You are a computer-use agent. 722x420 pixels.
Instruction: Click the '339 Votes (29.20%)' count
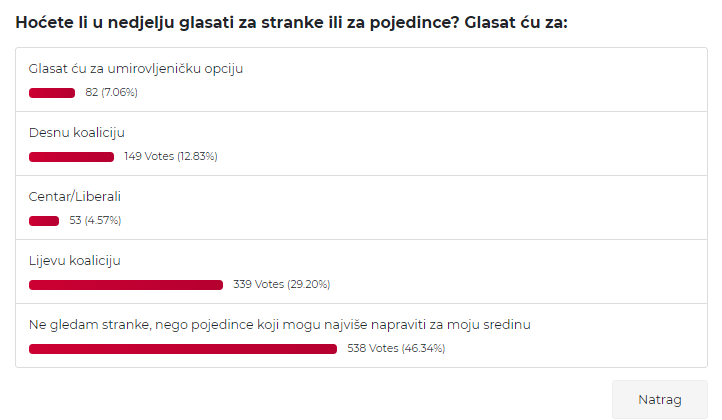tap(282, 285)
